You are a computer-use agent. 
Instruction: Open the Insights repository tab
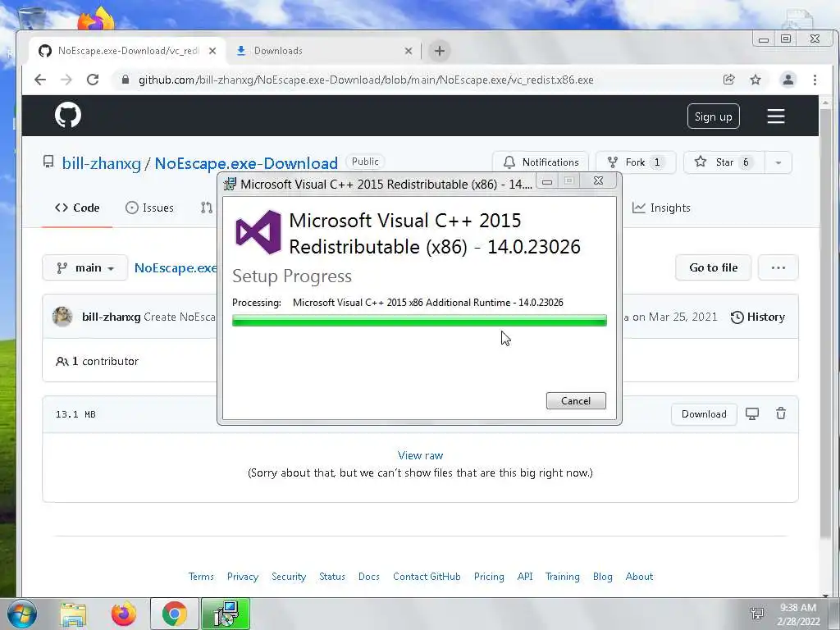tap(661, 208)
